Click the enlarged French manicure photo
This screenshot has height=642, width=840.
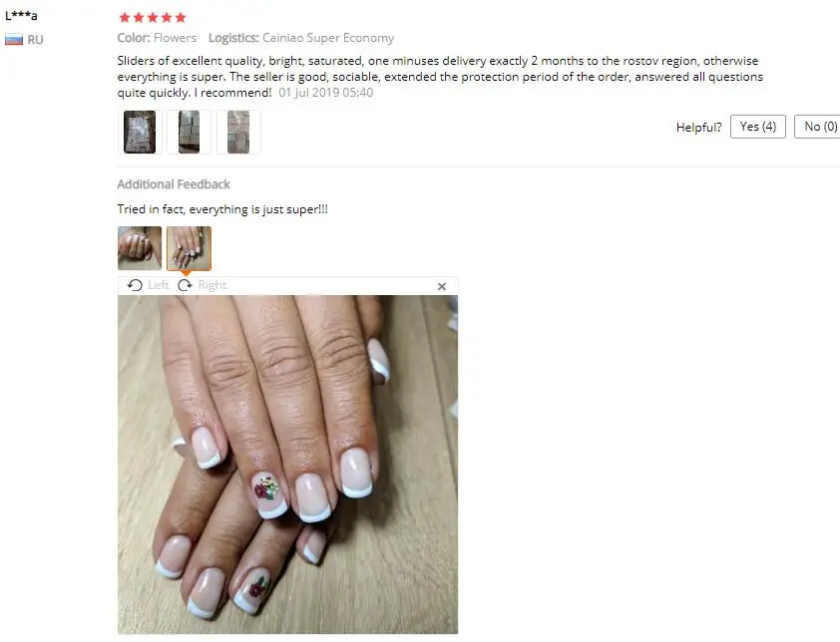pyautogui.click(x=287, y=465)
